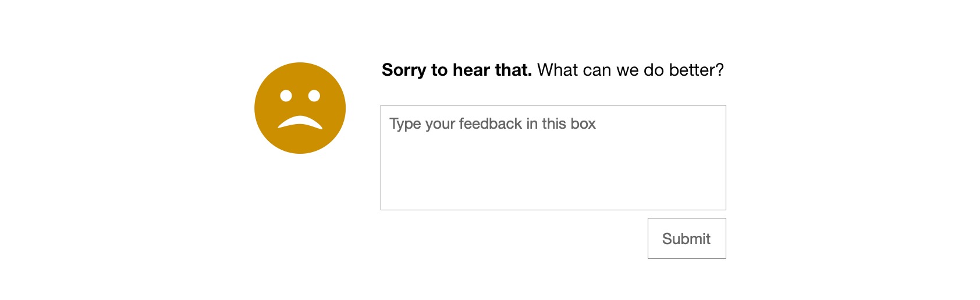Click the word 'your' in the placeholder

click(x=440, y=125)
